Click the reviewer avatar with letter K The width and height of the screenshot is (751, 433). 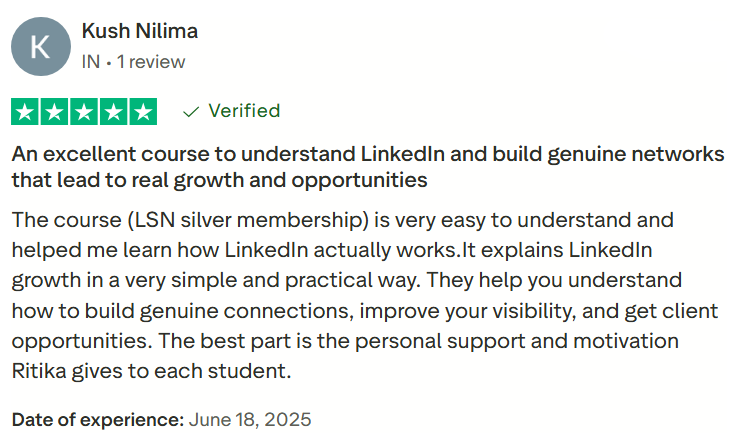tap(40, 47)
